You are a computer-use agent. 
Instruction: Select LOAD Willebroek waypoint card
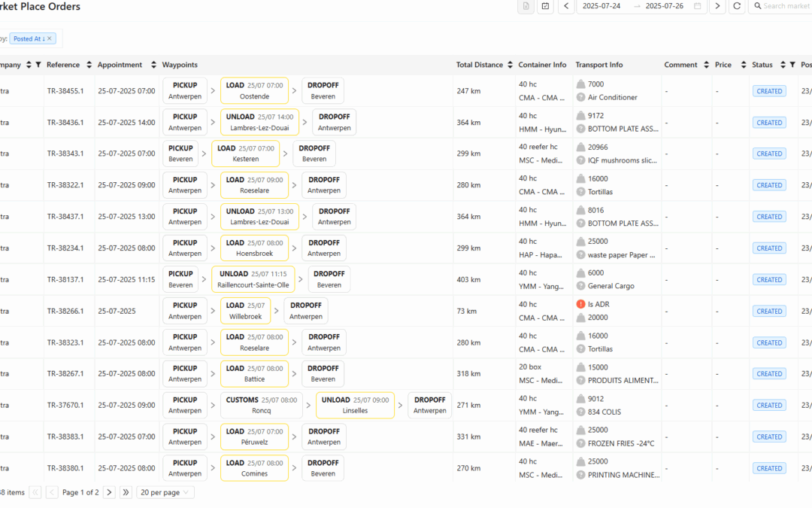[245, 311]
